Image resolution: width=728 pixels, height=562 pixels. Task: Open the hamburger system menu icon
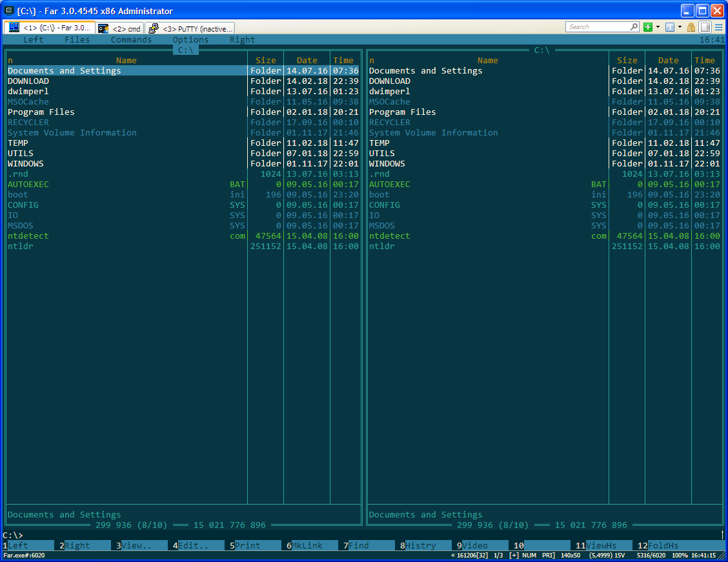pos(718,27)
